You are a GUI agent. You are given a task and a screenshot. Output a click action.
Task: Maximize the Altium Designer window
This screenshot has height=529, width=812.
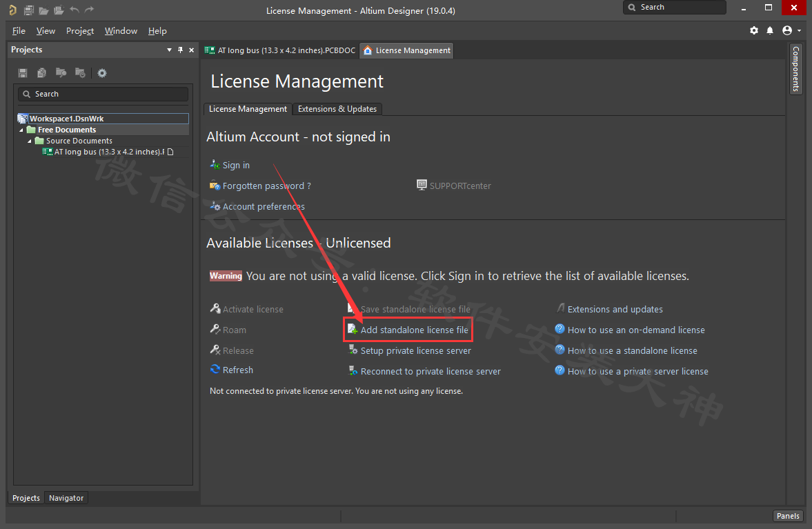[x=769, y=8]
